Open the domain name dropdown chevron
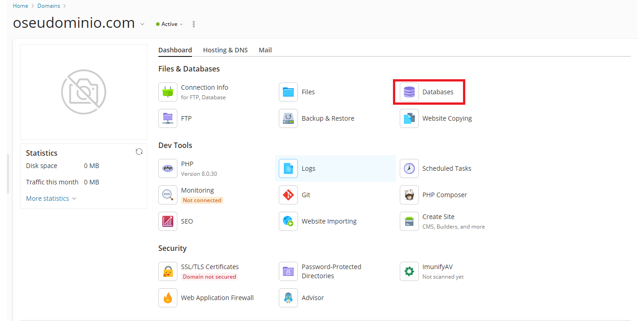The width and height of the screenshot is (644, 321). tap(142, 24)
